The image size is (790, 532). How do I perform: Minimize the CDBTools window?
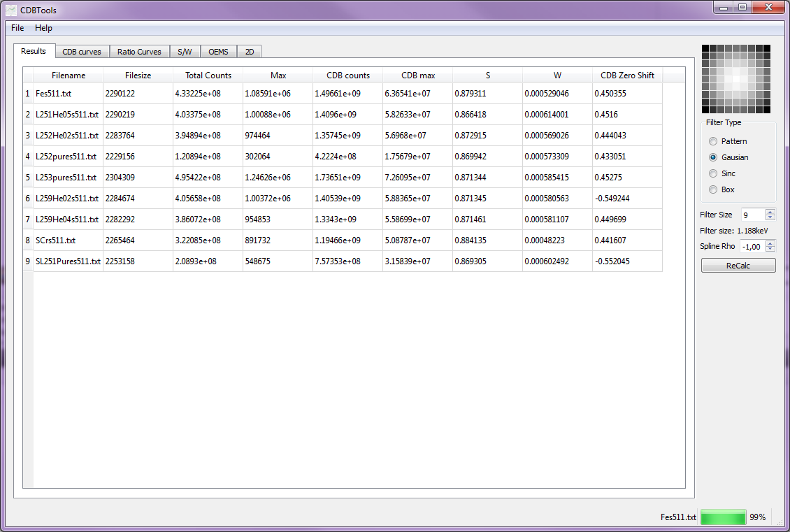[724, 8]
